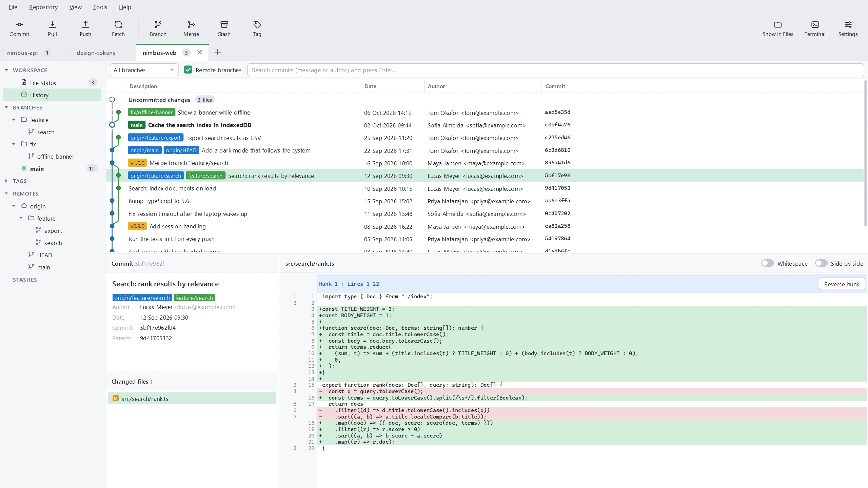The image size is (868, 488).
Task: Click the Reverse hunk button
Action: [842, 284]
